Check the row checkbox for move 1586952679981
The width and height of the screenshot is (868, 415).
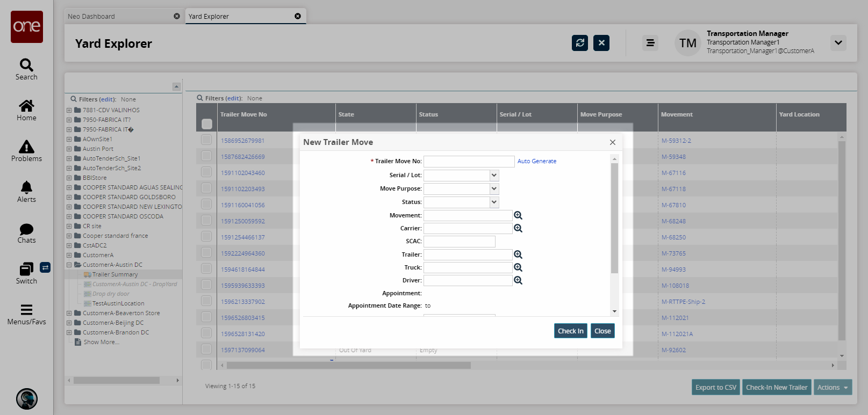[x=206, y=140]
